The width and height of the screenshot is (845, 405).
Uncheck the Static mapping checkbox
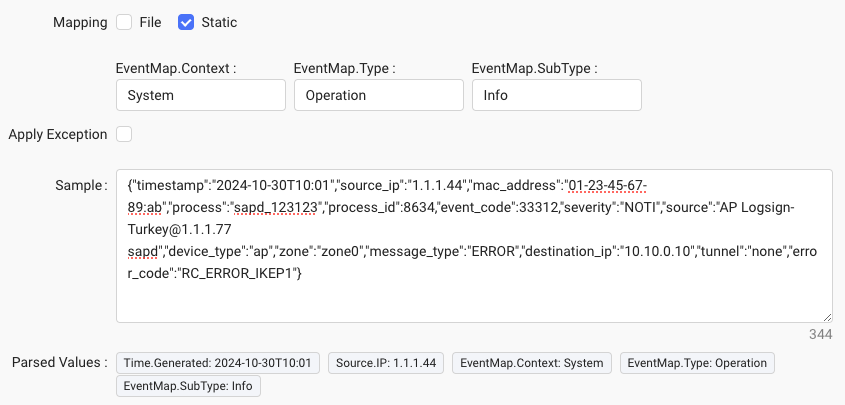coord(186,22)
